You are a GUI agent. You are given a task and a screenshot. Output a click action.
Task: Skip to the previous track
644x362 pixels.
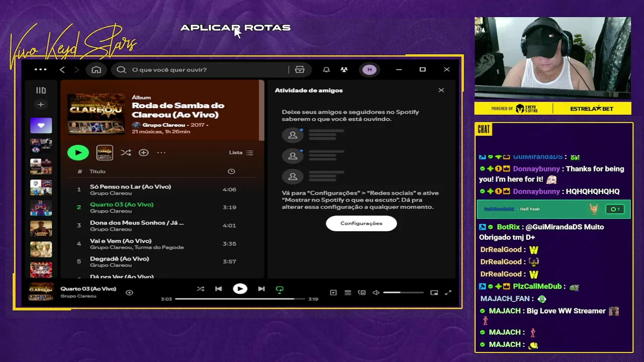coord(218,289)
